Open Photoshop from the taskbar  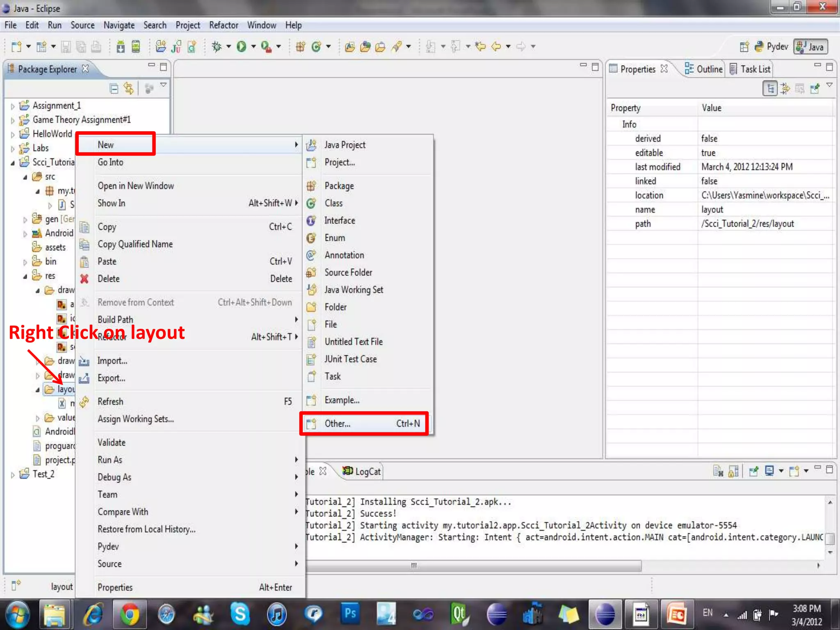click(x=350, y=614)
